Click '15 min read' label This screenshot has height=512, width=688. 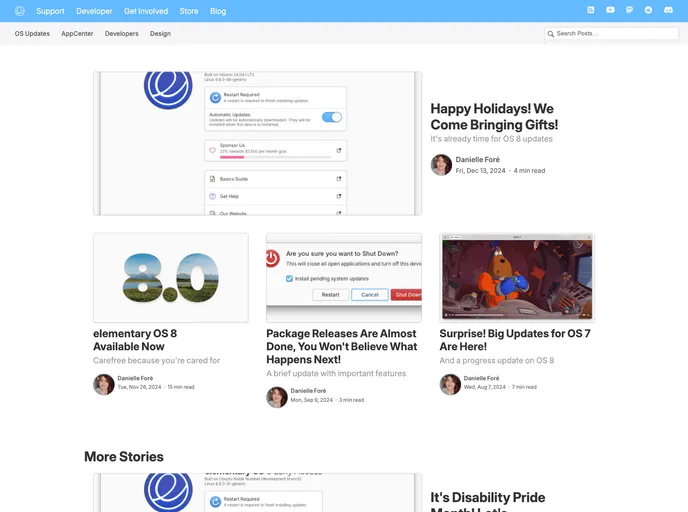181,387
